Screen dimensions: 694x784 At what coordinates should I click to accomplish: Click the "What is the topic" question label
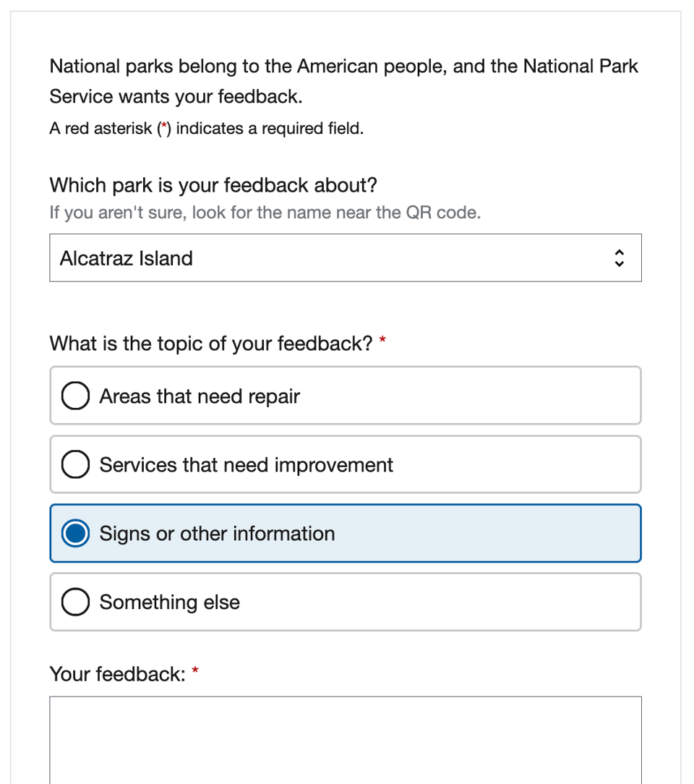coord(211,344)
